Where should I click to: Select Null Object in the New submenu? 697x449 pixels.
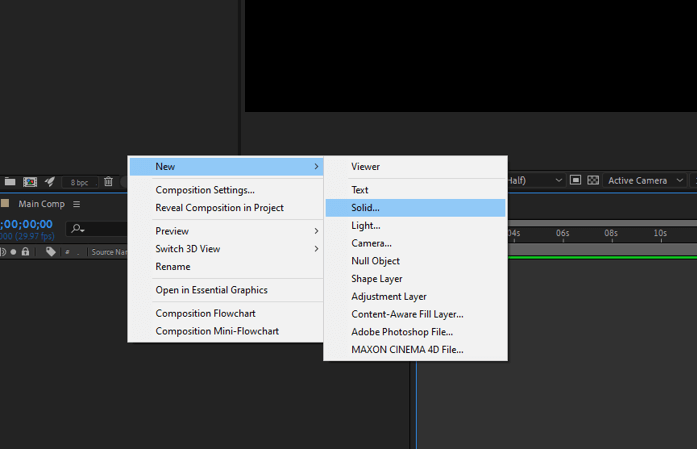pyautogui.click(x=416, y=261)
